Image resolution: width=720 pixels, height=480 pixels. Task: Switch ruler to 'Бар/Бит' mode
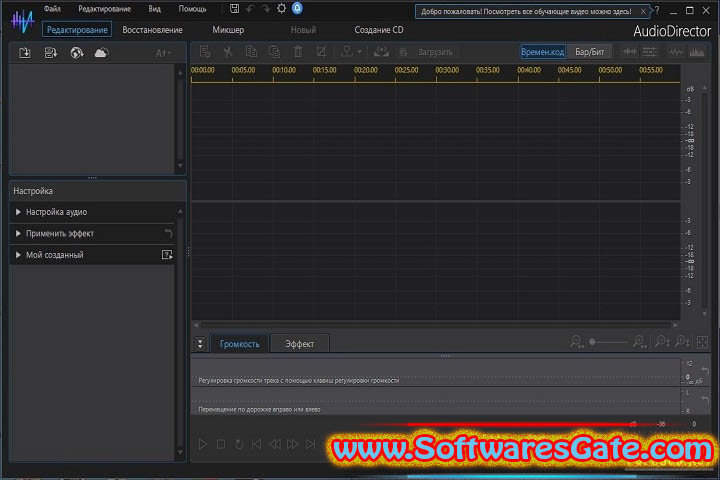590,52
